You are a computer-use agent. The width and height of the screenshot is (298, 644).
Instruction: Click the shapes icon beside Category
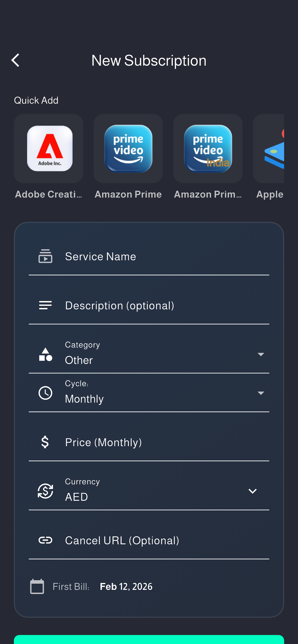click(x=45, y=354)
